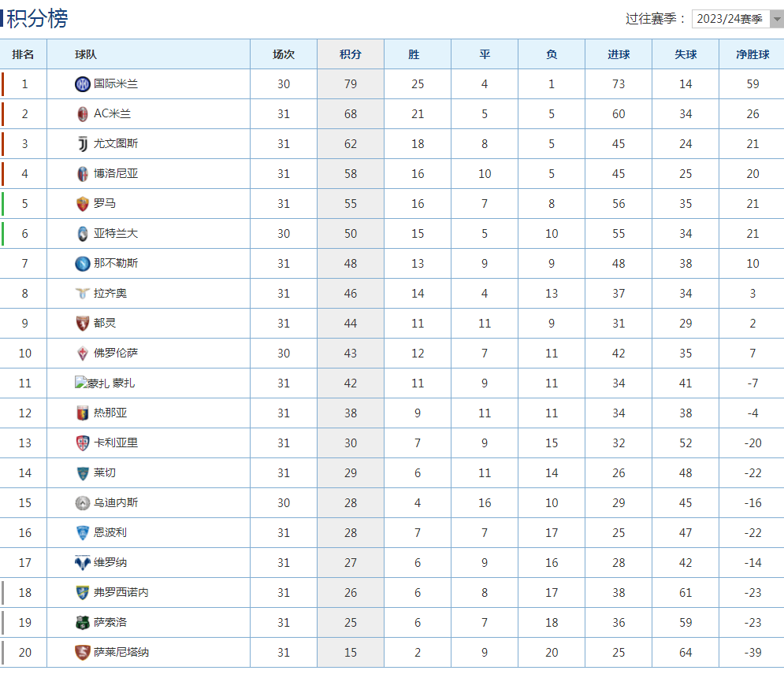Click the 积分榜 section title
The width and height of the screenshot is (784, 674).
click(x=38, y=18)
